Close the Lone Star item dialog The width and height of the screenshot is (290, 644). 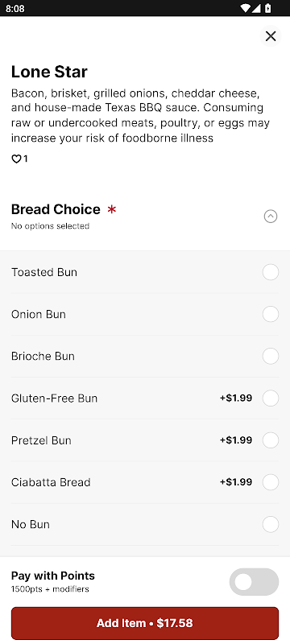tap(271, 36)
